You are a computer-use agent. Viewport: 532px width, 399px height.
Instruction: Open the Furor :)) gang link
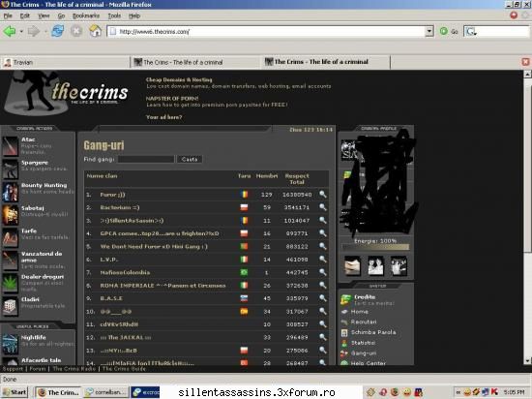(x=112, y=195)
